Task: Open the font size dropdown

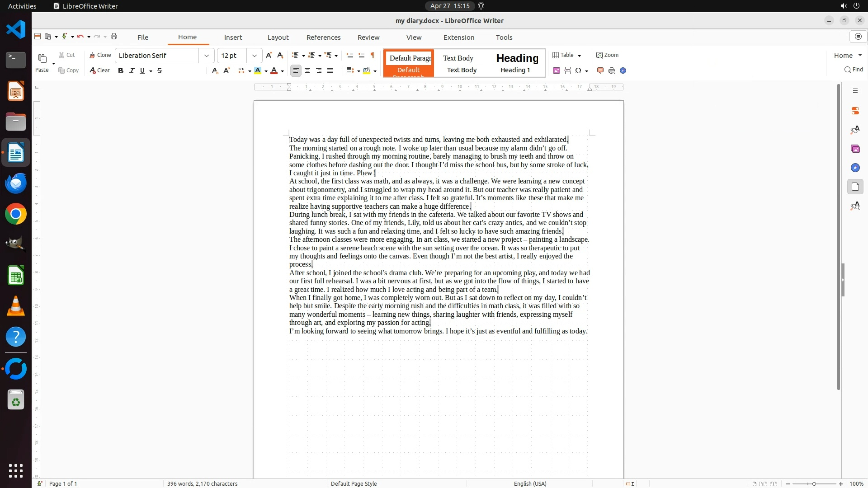Action: (255, 56)
